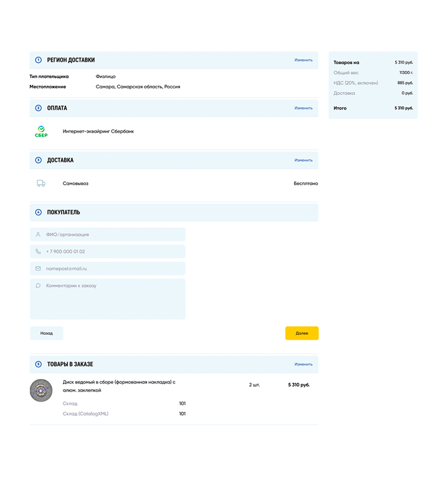Click the phone icon in phone field
The image size is (448, 478).
[38, 251]
